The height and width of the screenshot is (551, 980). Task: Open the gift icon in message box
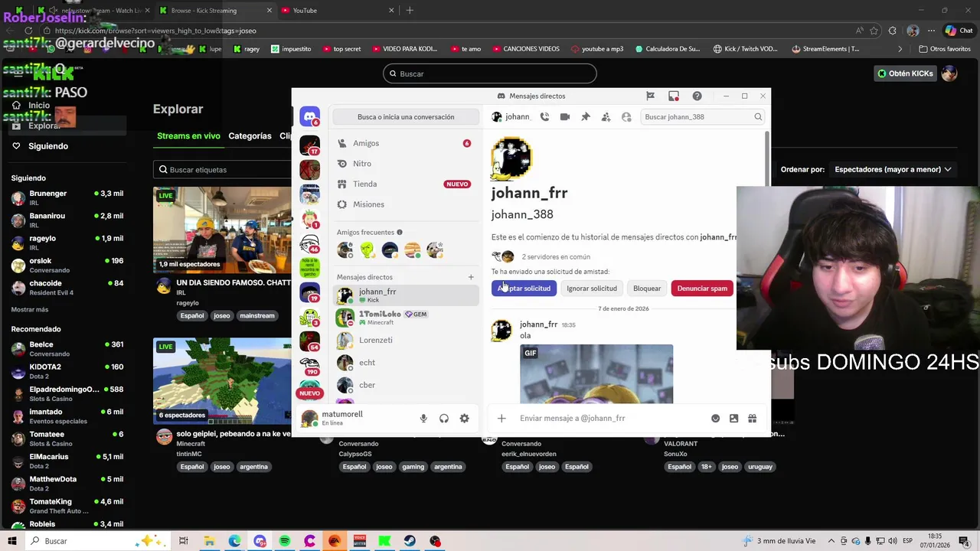tap(752, 419)
